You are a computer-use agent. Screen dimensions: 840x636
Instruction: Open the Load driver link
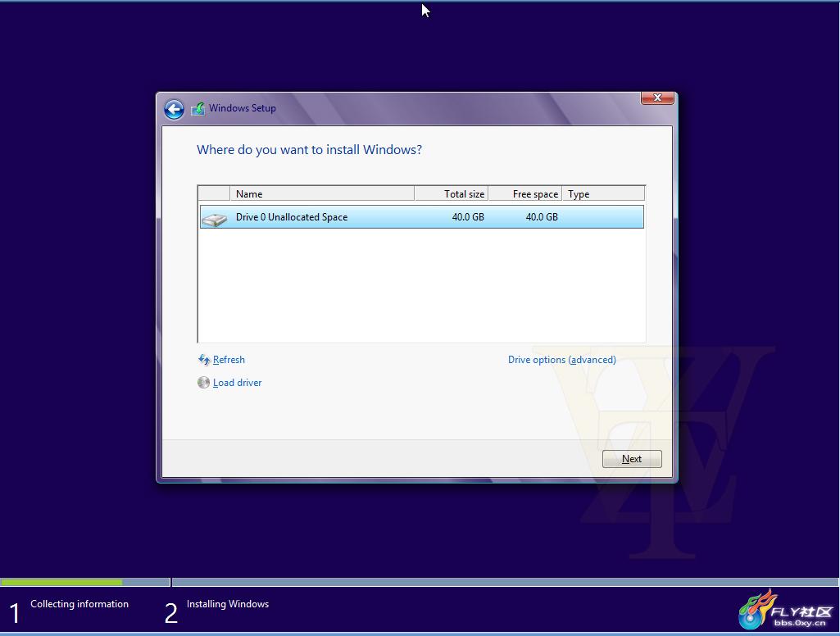click(x=238, y=383)
